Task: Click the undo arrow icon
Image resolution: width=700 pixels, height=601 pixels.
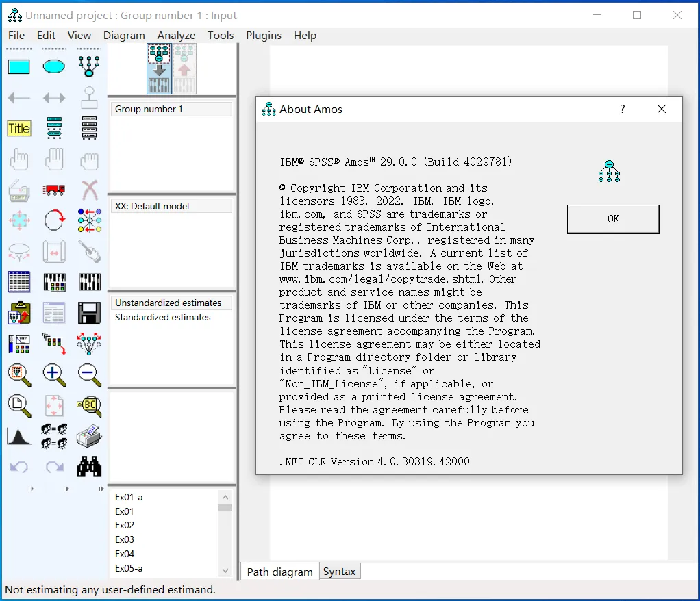Action: coord(18,467)
